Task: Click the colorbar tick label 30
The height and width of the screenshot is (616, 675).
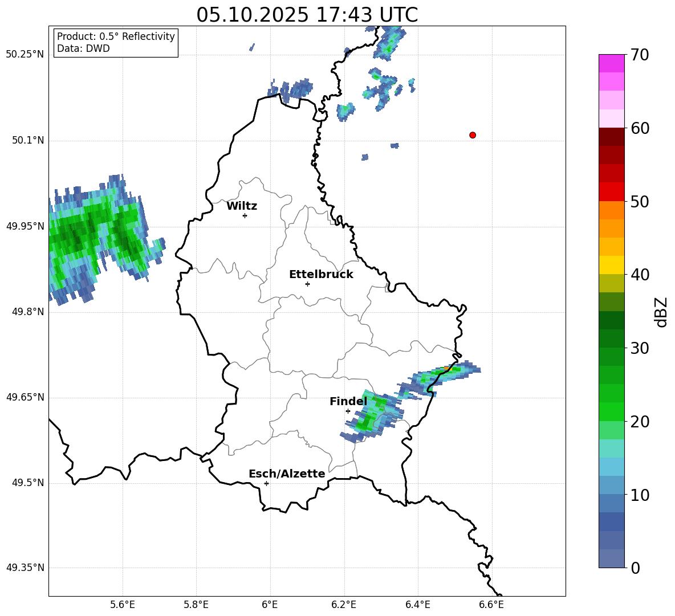Action: click(x=640, y=348)
